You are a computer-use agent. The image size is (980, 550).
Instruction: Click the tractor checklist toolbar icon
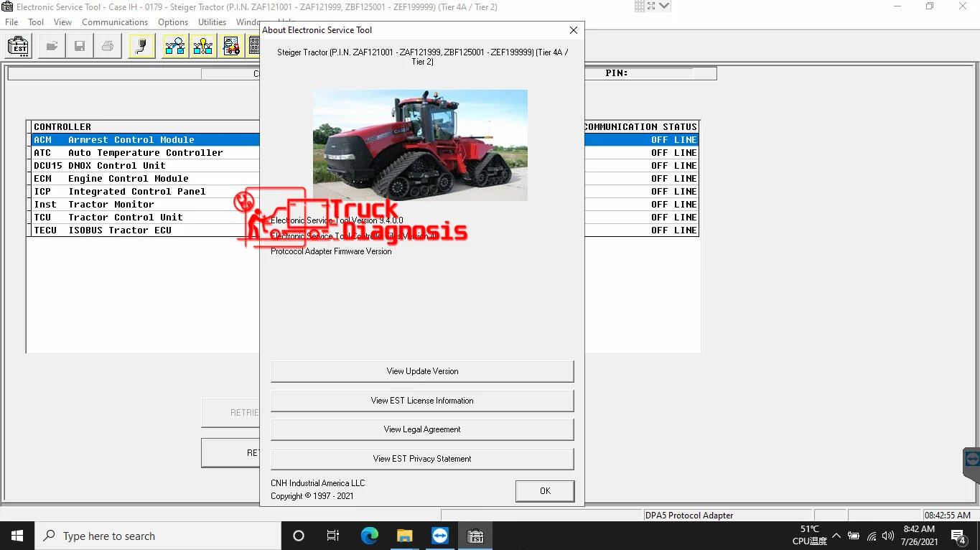point(231,47)
